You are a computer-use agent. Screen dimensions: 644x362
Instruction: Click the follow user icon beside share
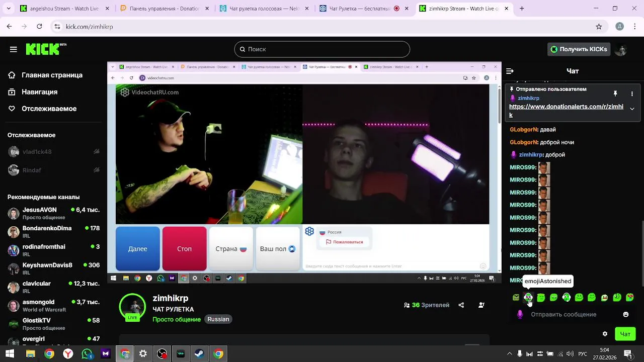pyautogui.click(x=481, y=305)
